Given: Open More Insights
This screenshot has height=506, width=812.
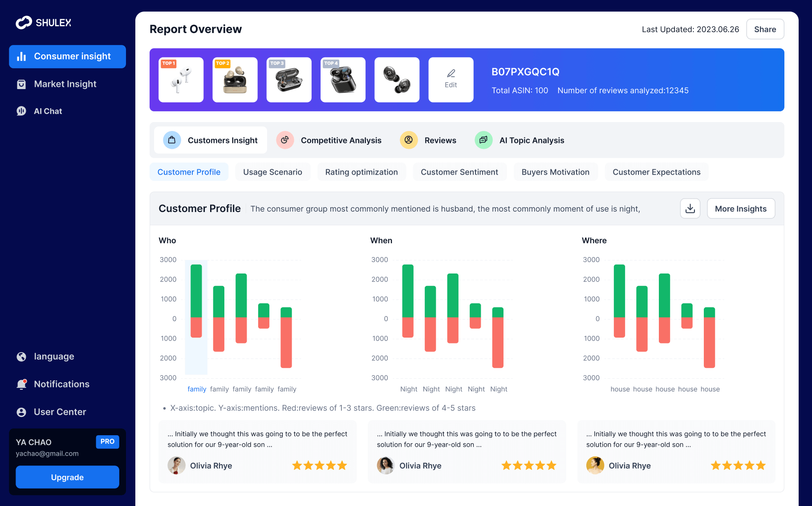Looking at the screenshot, I should tap(741, 208).
